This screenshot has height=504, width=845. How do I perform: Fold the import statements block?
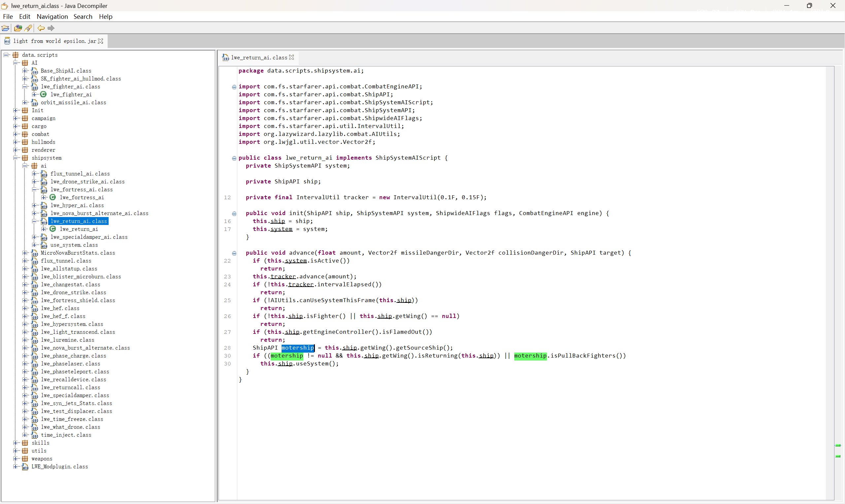[x=234, y=87]
